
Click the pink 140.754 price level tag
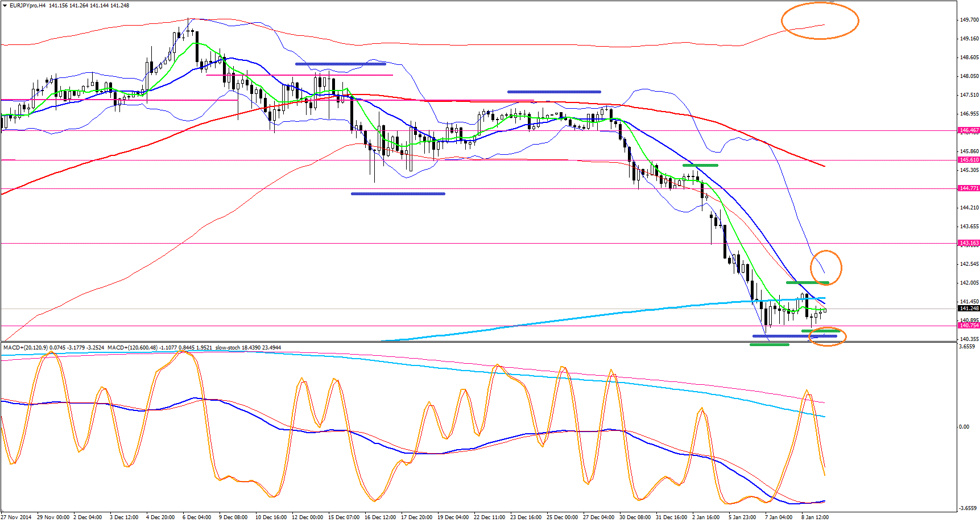[969, 326]
